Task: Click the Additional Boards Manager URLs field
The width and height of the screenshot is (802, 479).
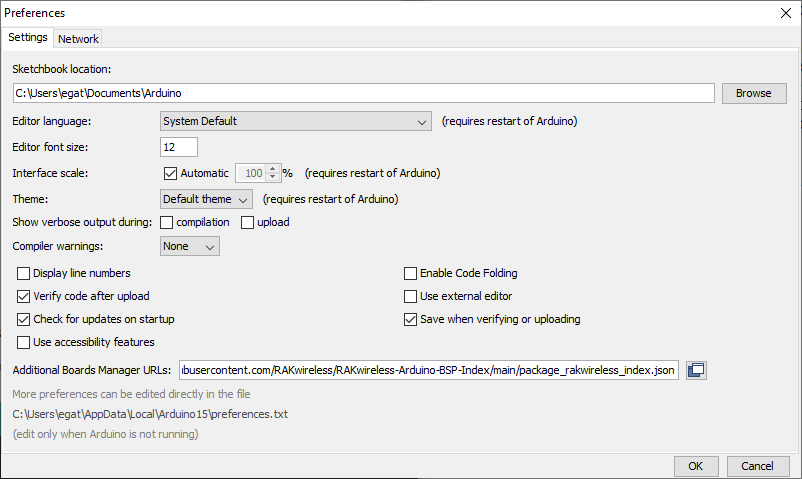Action: point(429,370)
